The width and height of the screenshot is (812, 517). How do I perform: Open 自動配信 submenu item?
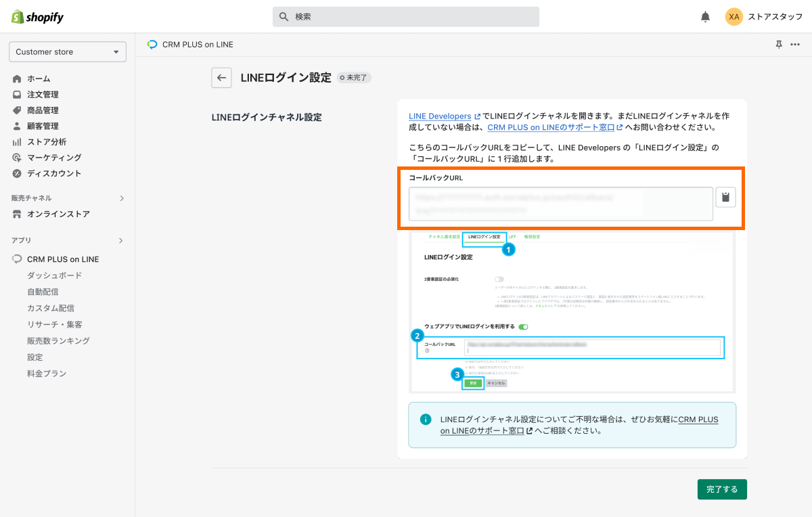(43, 292)
